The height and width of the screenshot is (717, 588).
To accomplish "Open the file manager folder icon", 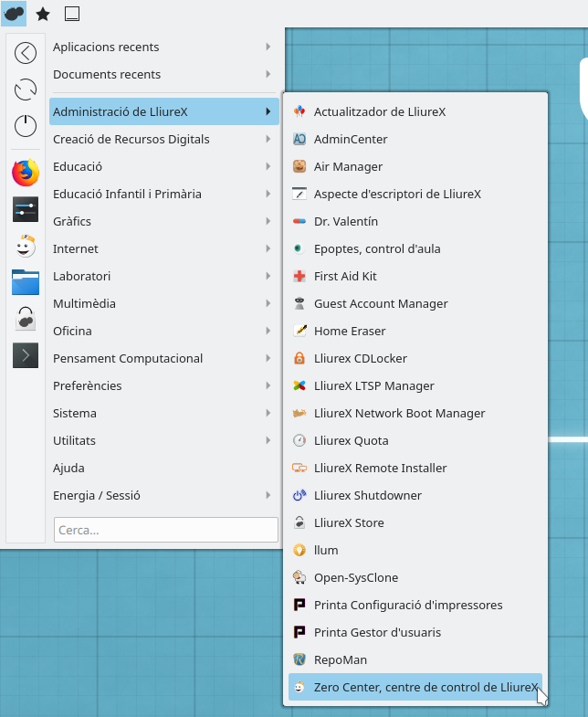I will tap(26, 281).
